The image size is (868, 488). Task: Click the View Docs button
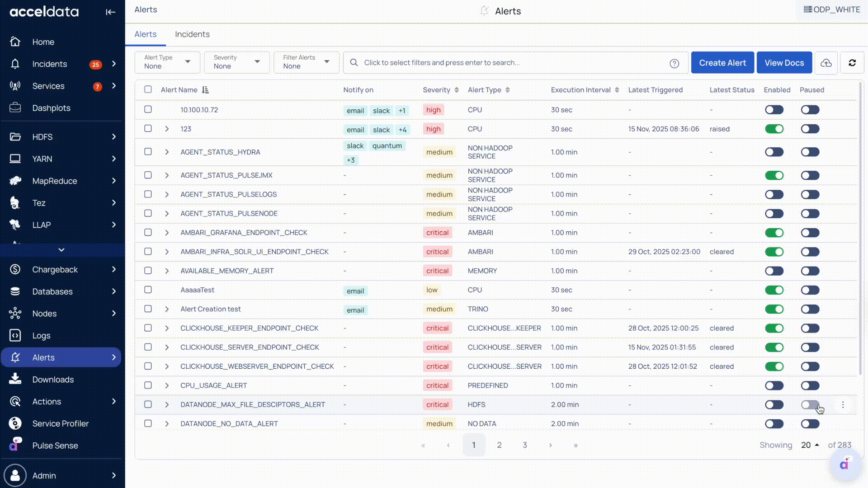click(784, 63)
